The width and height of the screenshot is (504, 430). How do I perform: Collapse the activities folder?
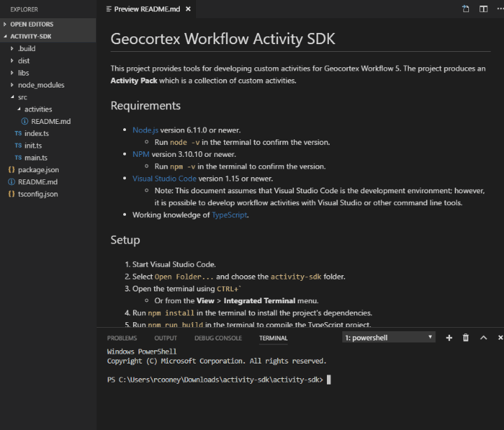[48, 109]
